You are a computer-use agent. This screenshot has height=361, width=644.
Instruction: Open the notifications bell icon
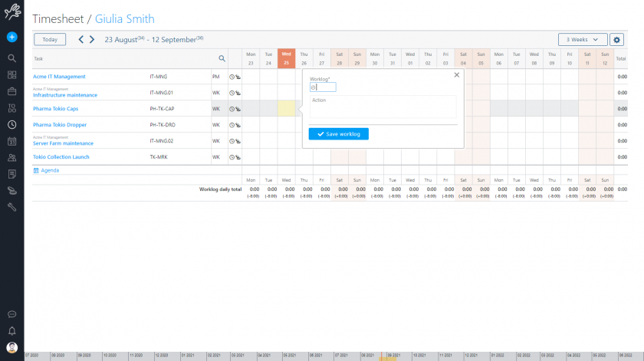(x=11, y=331)
